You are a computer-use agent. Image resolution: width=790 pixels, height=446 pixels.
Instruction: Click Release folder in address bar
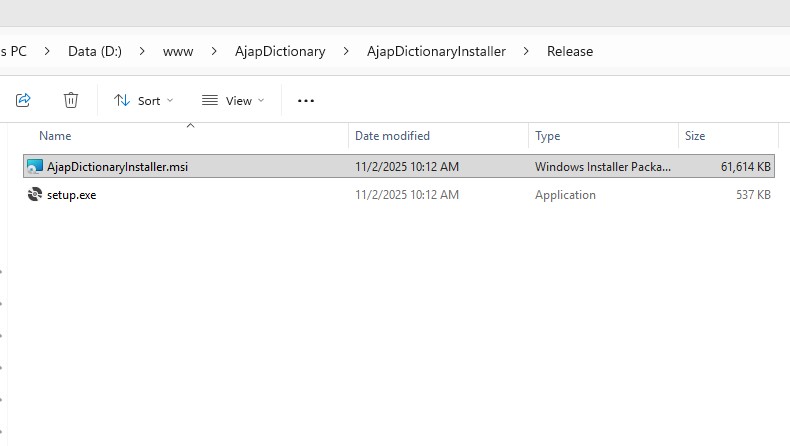click(570, 51)
